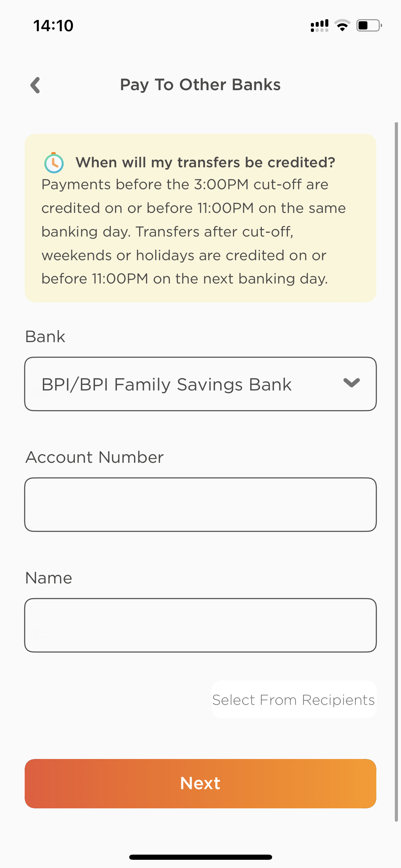Image resolution: width=401 pixels, height=868 pixels.
Task: Tap the Wi-Fi icon in the status bar
Action: point(342,25)
